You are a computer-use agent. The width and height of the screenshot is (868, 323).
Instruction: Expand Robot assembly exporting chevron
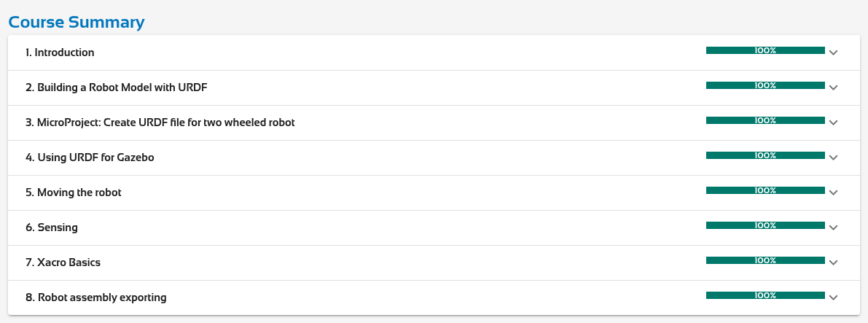[834, 297]
